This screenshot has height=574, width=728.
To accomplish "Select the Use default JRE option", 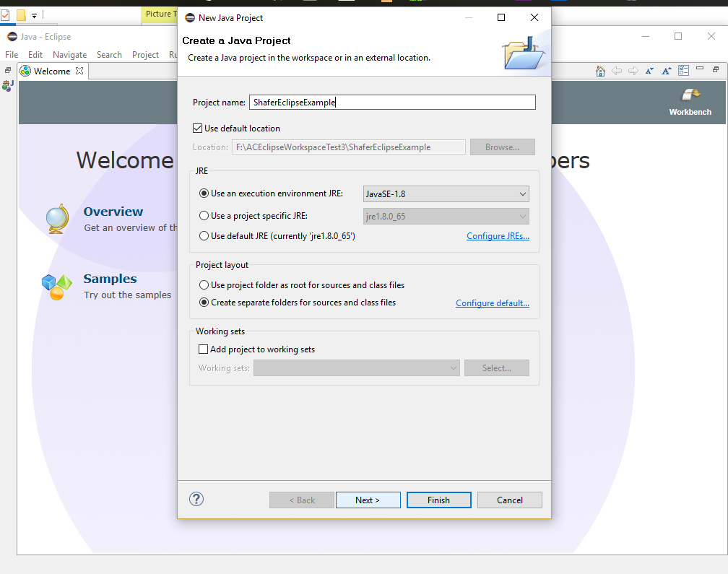I will 204,235.
